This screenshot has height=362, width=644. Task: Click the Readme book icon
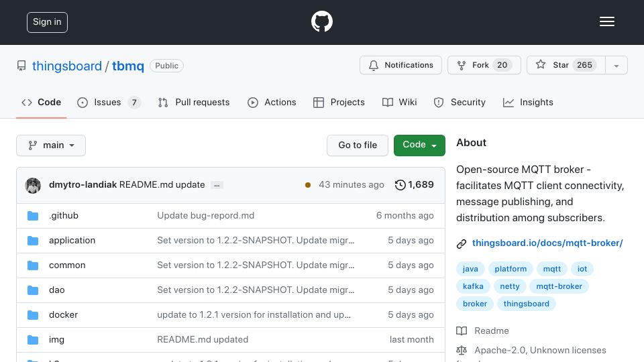click(462, 330)
